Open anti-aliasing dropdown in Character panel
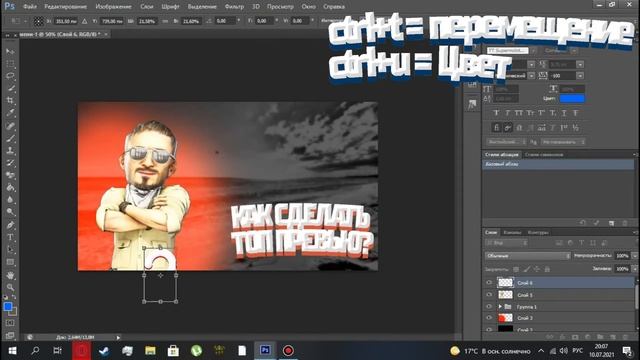This screenshot has height=360, width=640. coord(563,142)
